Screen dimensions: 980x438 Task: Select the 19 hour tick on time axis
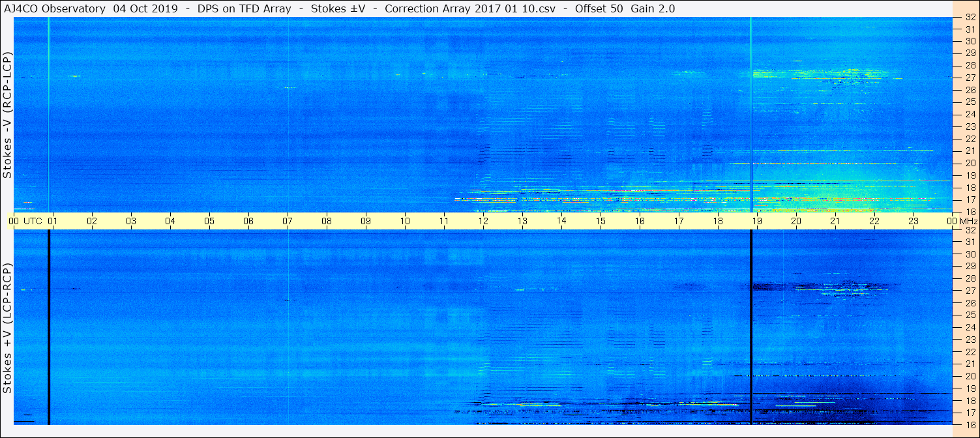point(757,221)
